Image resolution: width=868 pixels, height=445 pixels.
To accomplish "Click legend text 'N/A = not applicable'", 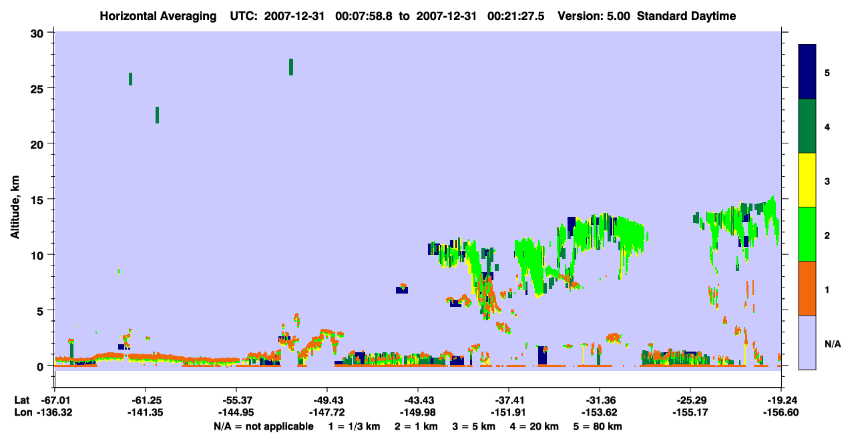I will click(x=263, y=426).
